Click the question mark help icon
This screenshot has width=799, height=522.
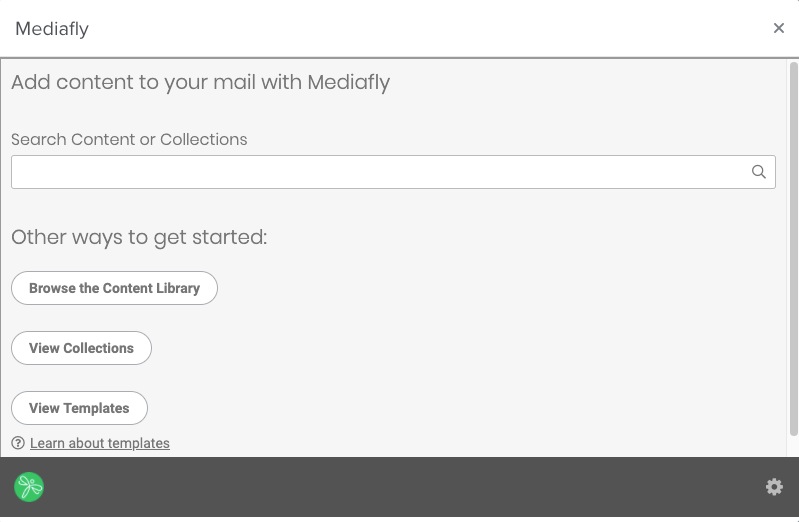point(18,443)
